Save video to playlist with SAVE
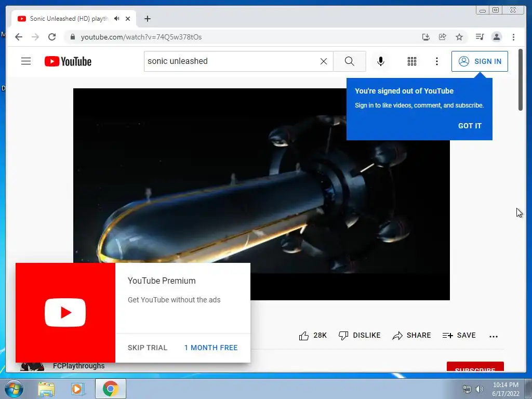The width and height of the screenshot is (532, 399). [x=459, y=336]
